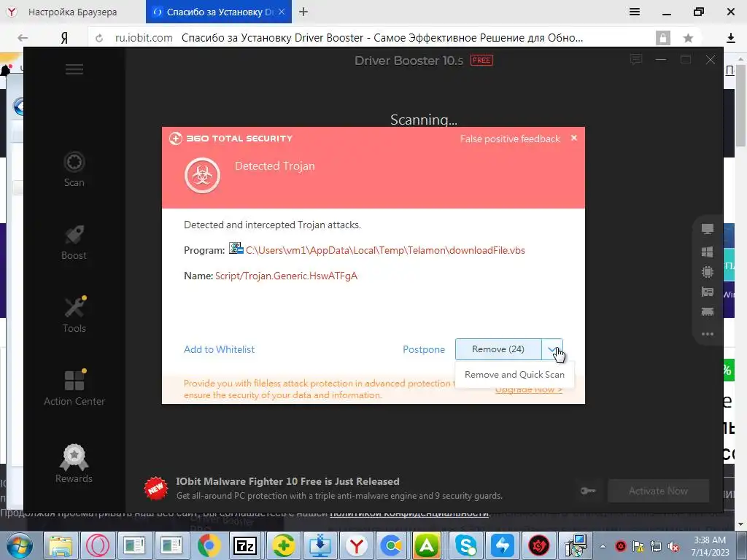Click the Upgrade Now link
747x560 pixels.
[x=528, y=390]
